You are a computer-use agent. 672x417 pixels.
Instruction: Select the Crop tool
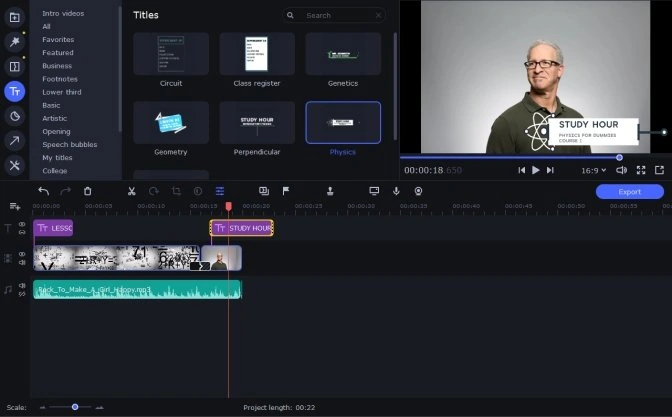tap(176, 191)
